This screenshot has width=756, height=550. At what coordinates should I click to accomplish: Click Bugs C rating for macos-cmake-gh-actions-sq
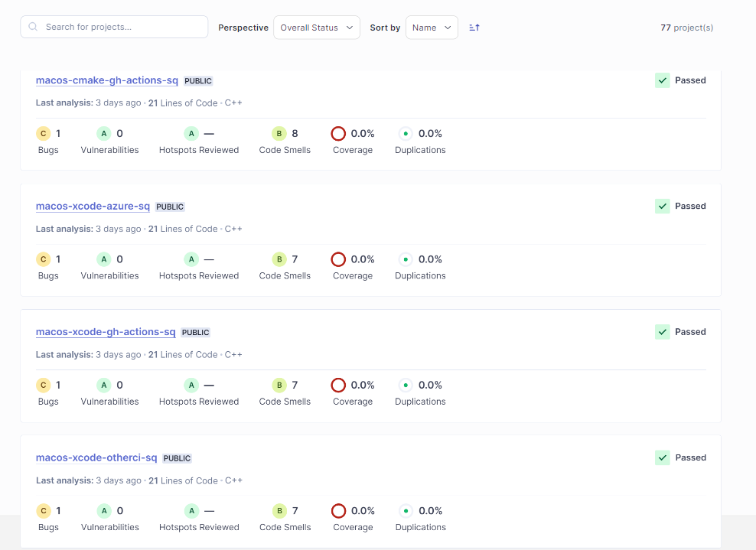[x=44, y=134]
